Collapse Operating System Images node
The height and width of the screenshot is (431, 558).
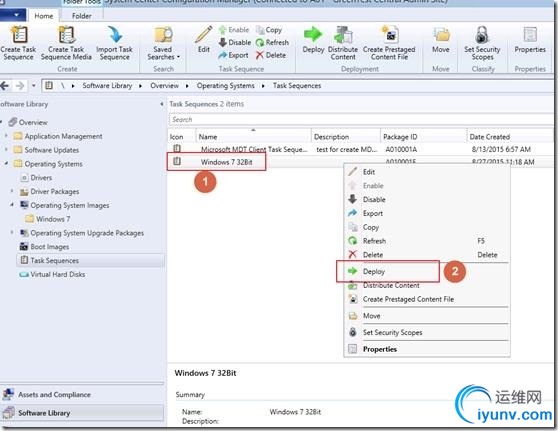coord(12,205)
